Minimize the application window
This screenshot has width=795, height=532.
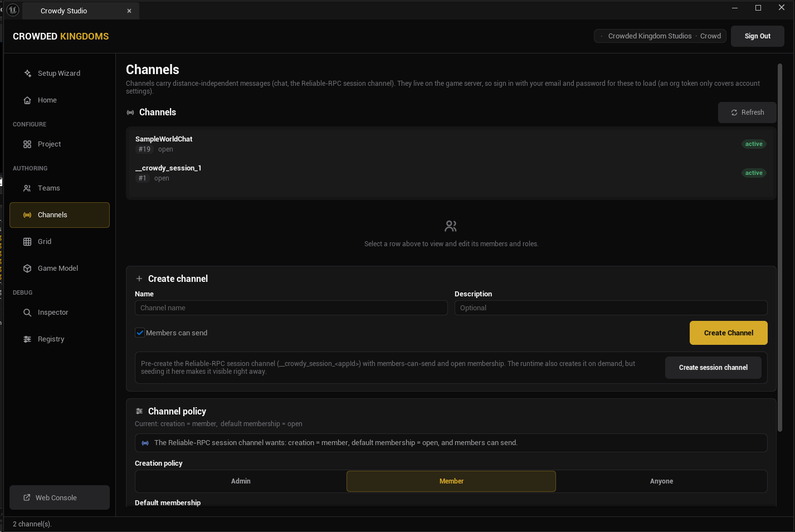735,8
